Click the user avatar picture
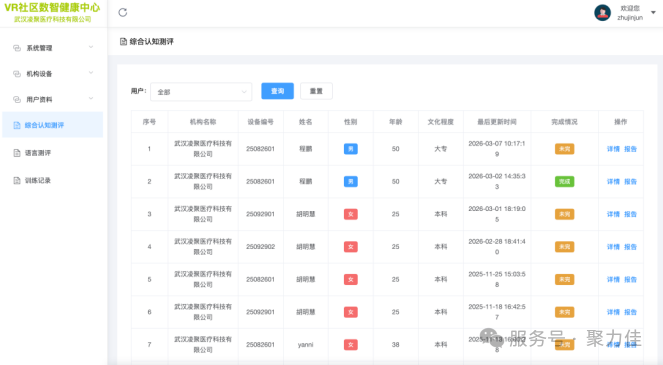This screenshot has width=663, height=365. (x=602, y=13)
